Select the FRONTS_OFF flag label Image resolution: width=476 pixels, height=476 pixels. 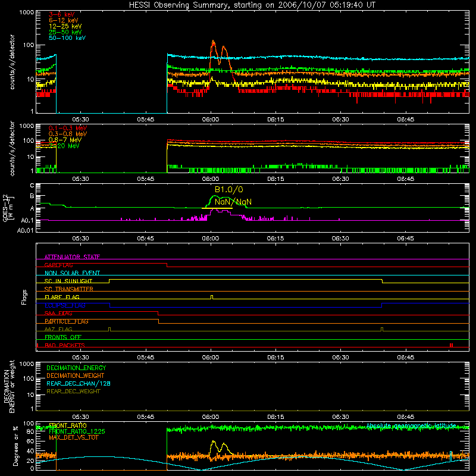[63, 337]
